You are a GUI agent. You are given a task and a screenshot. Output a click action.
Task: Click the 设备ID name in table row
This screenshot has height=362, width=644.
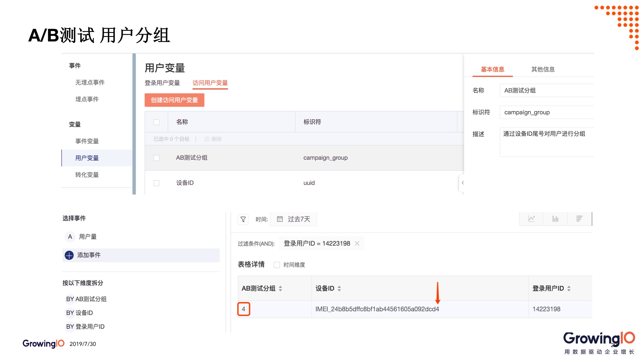click(x=185, y=183)
